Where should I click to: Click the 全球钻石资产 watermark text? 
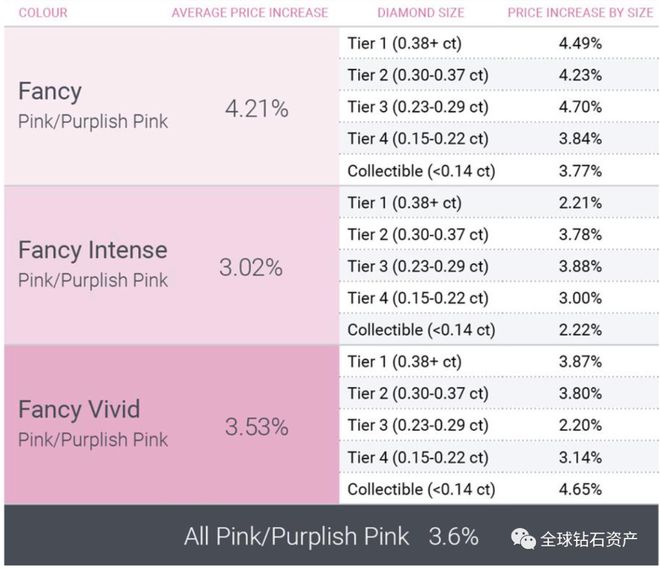point(589,539)
